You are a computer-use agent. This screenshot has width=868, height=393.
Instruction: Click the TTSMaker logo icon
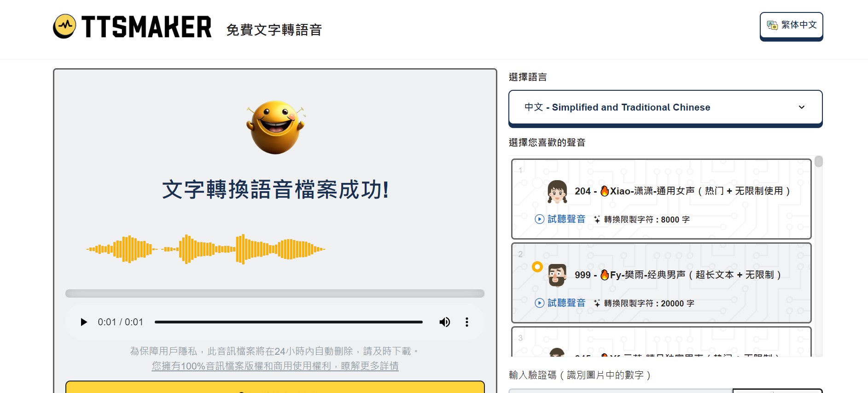pyautogui.click(x=64, y=26)
